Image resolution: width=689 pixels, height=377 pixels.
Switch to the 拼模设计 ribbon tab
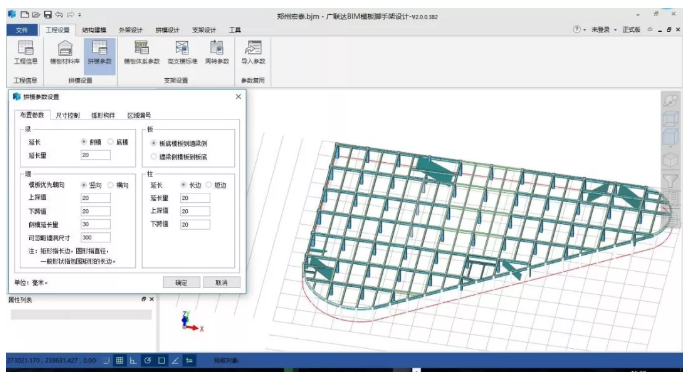click(x=167, y=30)
